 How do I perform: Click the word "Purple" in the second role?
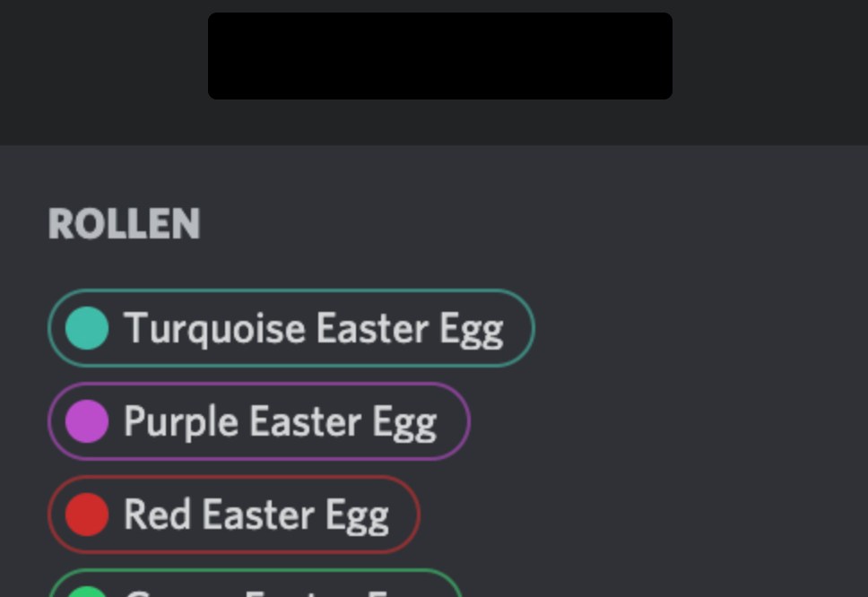tap(179, 421)
